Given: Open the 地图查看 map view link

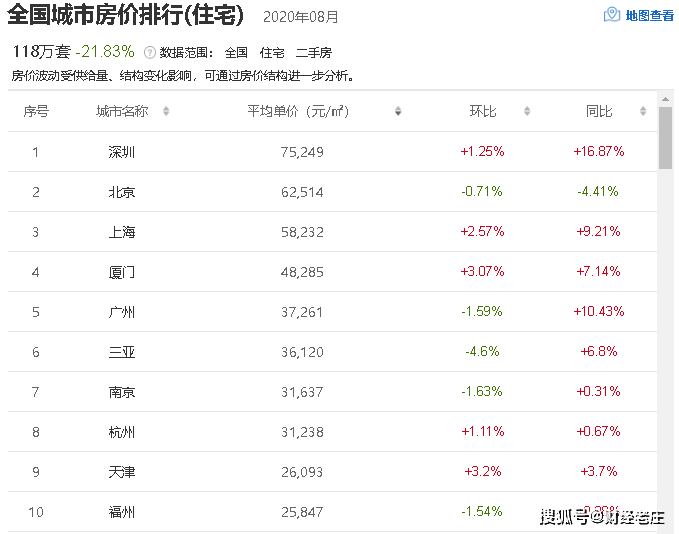Looking at the screenshot, I should tap(649, 16).
